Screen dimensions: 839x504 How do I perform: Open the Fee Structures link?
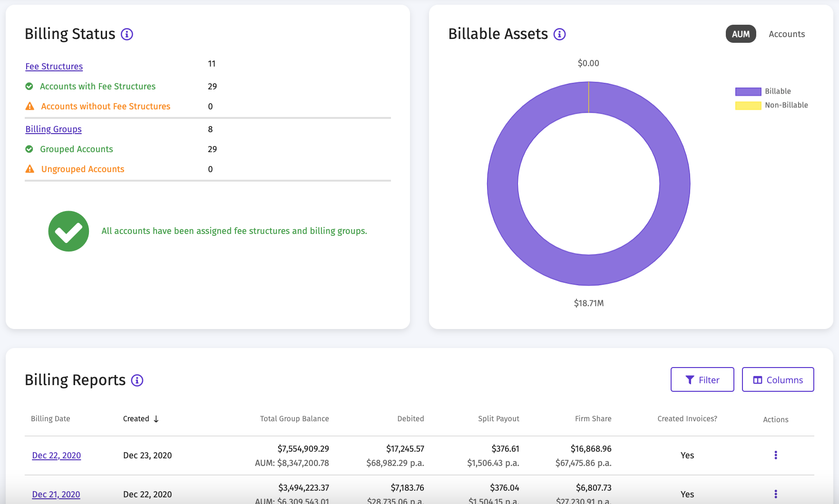tap(54, 67)
